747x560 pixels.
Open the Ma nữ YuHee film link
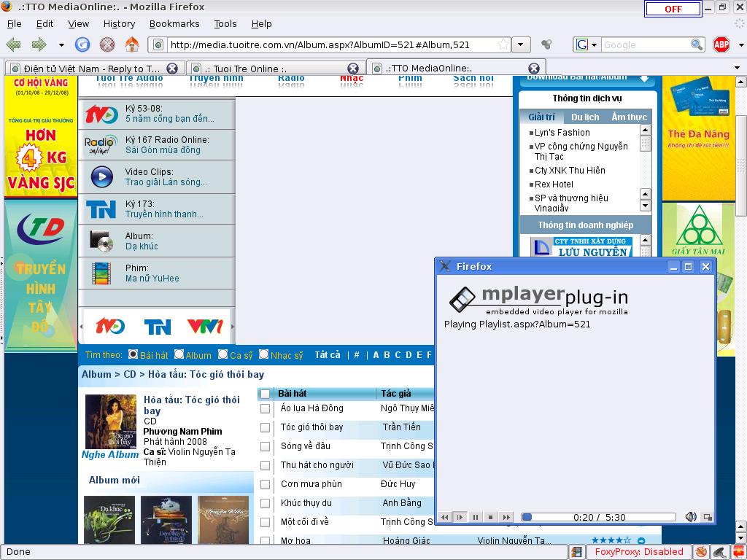tap(152, 279)
